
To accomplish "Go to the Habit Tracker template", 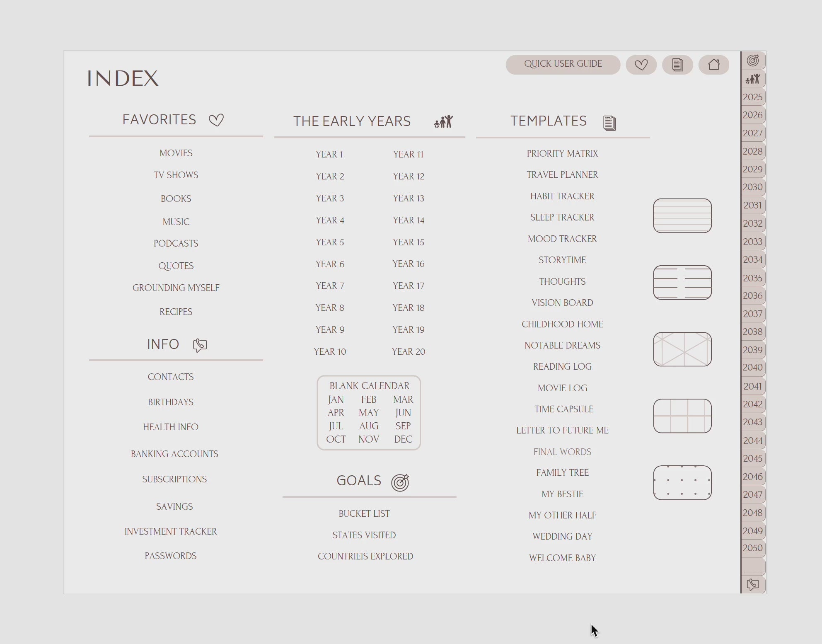I will tap(562, 196).
